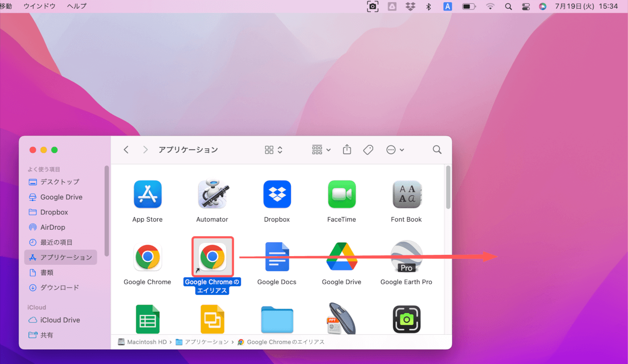Go back with the Finder back arrow

[x=126, y=150]
